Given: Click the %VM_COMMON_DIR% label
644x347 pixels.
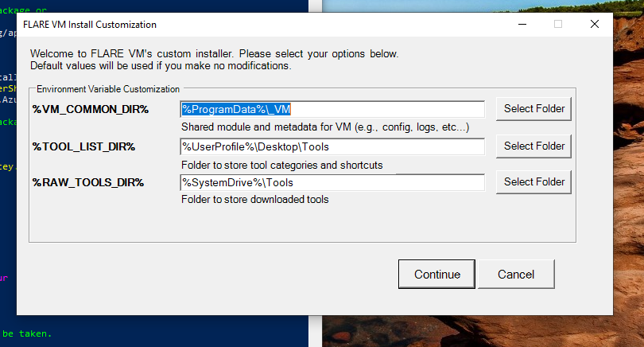Looking at the screenshot, I should click(91, 109).
